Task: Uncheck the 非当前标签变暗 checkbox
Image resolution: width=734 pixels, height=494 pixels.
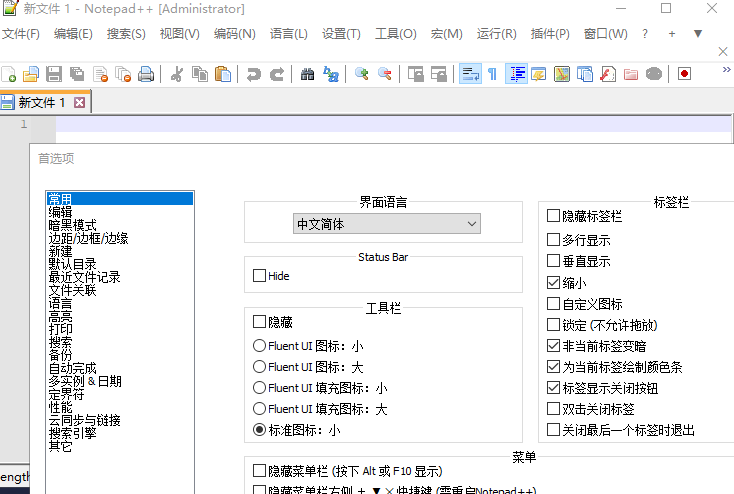Action: tap(553, 346)
